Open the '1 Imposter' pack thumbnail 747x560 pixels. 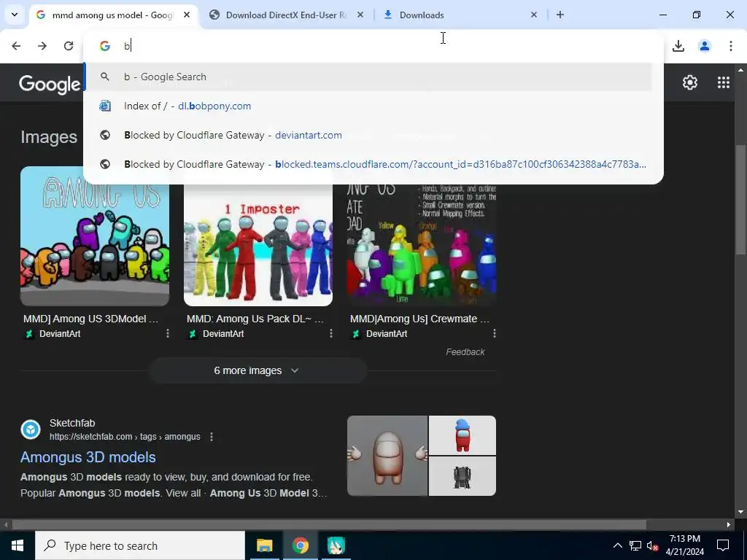click(258, 245)
